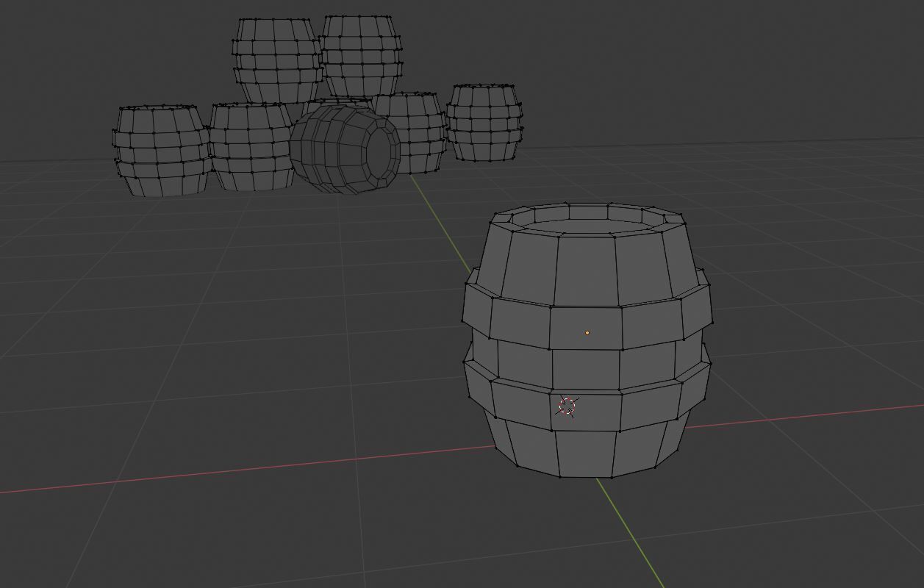Click the 3D cursor on the foreground barrel
Viewport: 924px width, 588px height.
click(567, 406)
